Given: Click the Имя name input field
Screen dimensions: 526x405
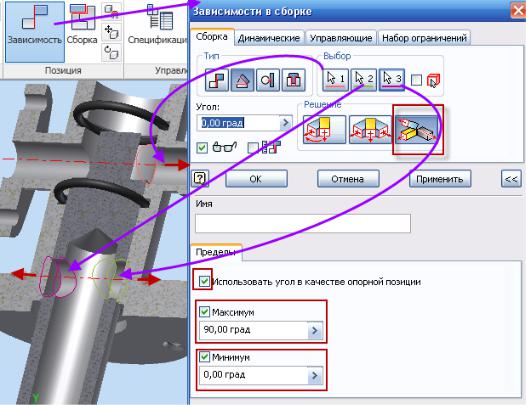Looking at the screenshot, I should [x=303, y=223].
